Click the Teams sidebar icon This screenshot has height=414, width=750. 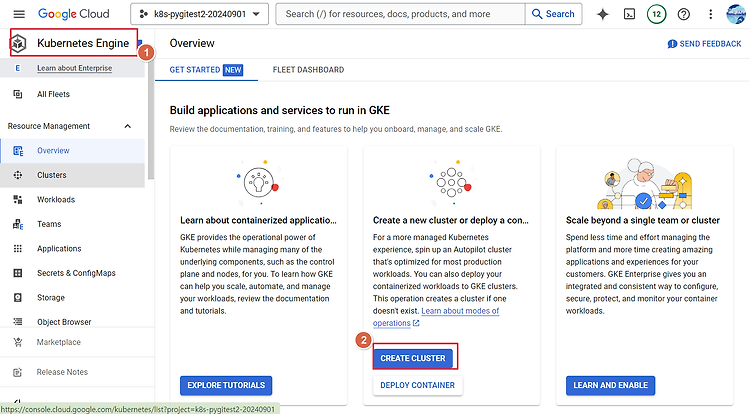tap(18, 224)
